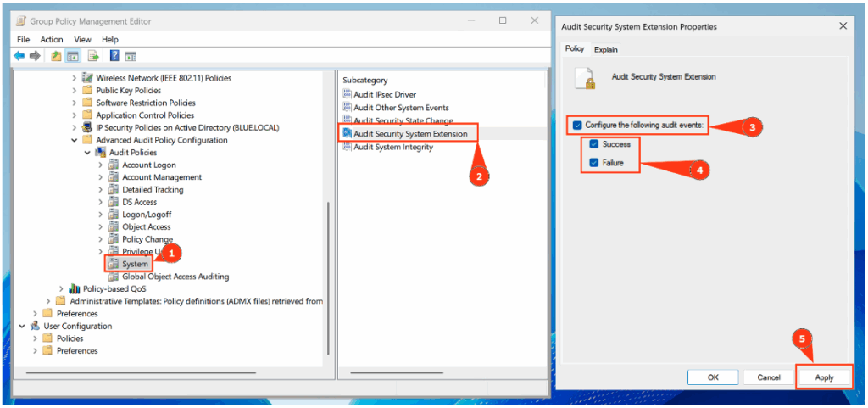Click the Forward arrow in the toolbar
This screenshot has width=868, height=408.
[35, 56]
